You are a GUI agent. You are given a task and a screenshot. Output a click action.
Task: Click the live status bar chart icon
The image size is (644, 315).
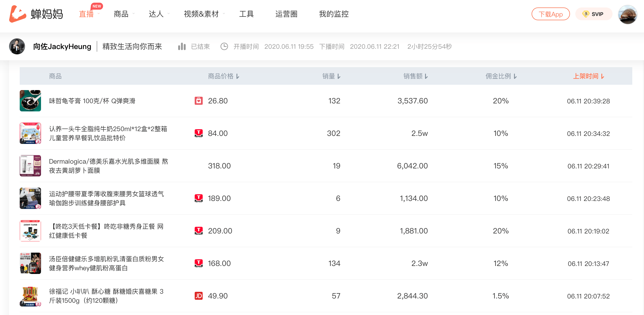pos(182,47)
